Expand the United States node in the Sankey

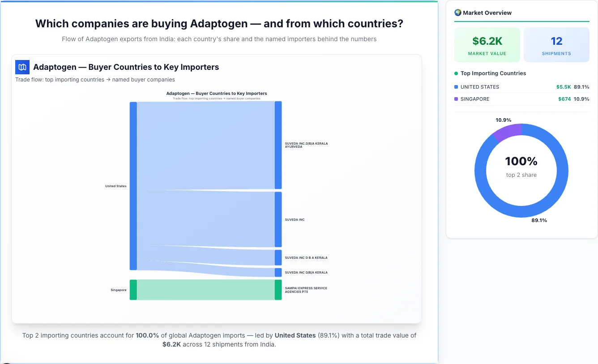click(132, 186)
